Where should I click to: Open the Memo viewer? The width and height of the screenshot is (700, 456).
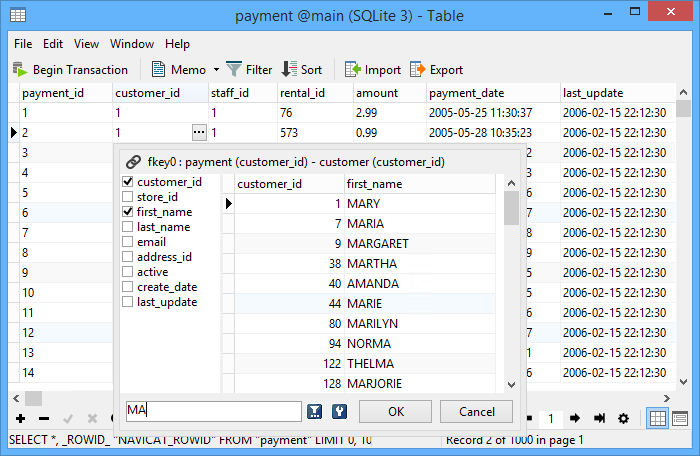point(179,70)
